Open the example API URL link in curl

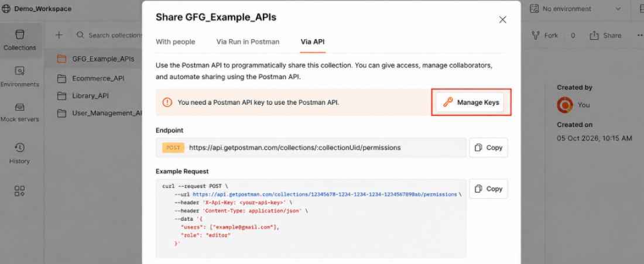[x=324, y=194]
